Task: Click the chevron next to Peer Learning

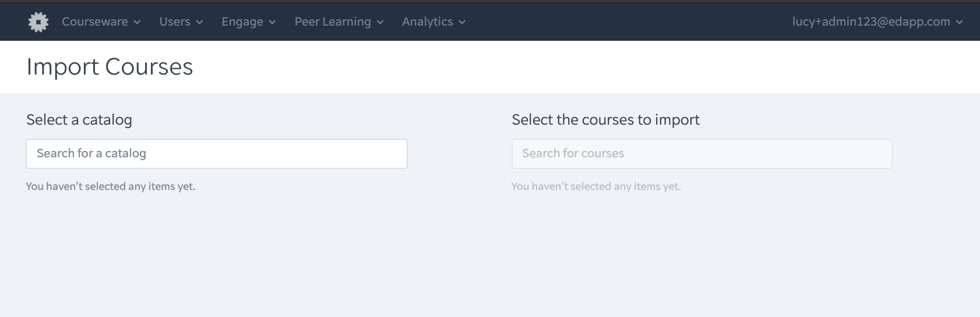Action: [380, 22]
